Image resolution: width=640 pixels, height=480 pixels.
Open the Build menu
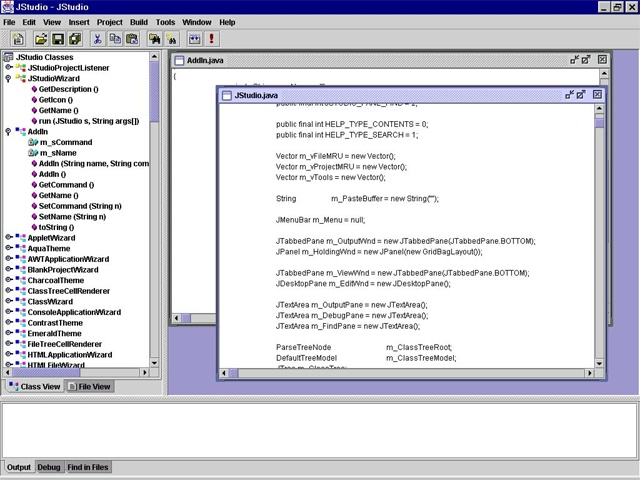(139, 22)
